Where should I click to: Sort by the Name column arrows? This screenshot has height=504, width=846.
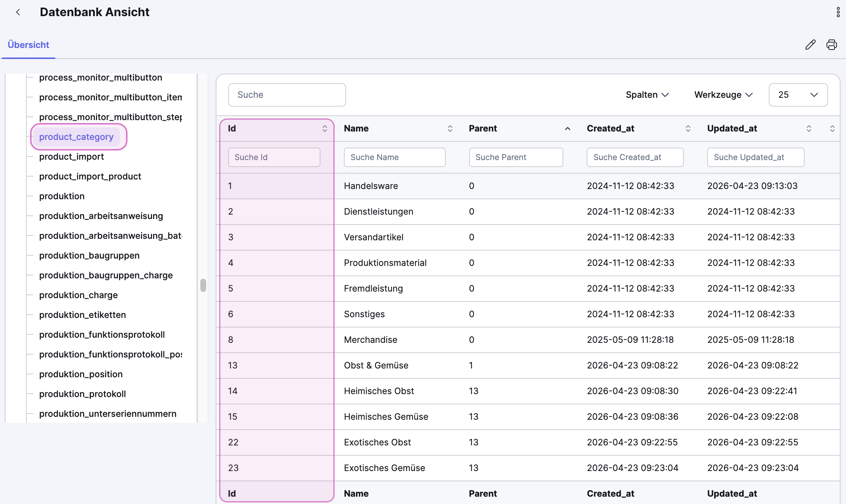pyautogui.click(x=450, y=129)
